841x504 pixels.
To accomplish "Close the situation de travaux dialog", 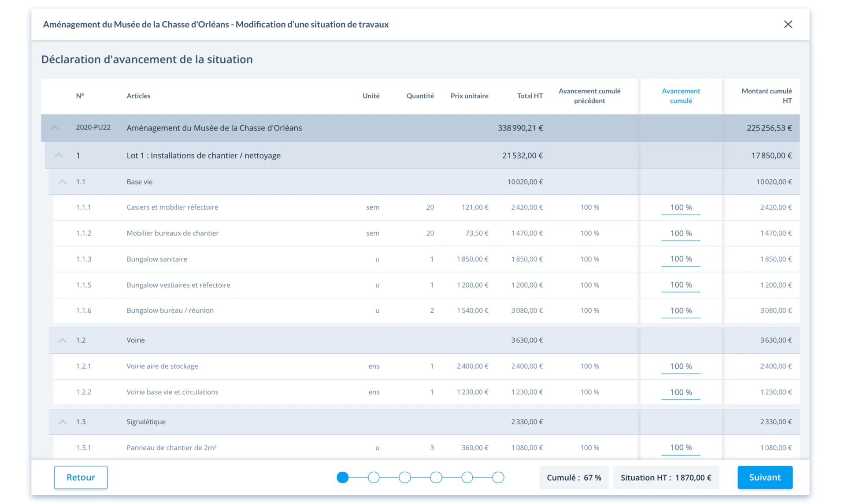I will coord(788,24).
